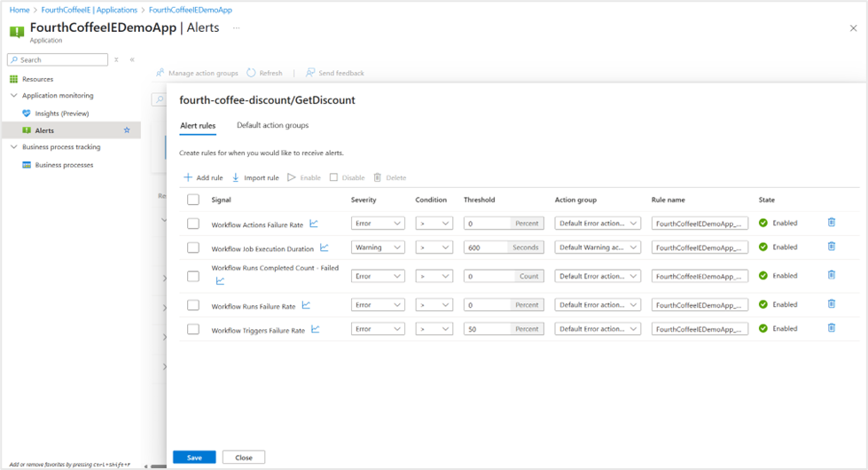This screenshot has width=868, height=470.
Task: Open Warning severity dropdown for Job Execution Duration
Action: pos(378,247)
